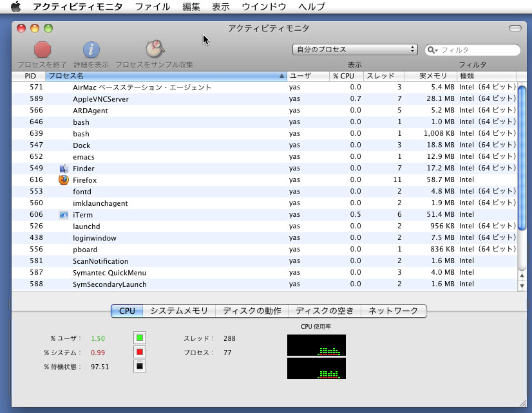Click the scrollbar down arrow
Viewport: 532px width, 413px height.
522,286
